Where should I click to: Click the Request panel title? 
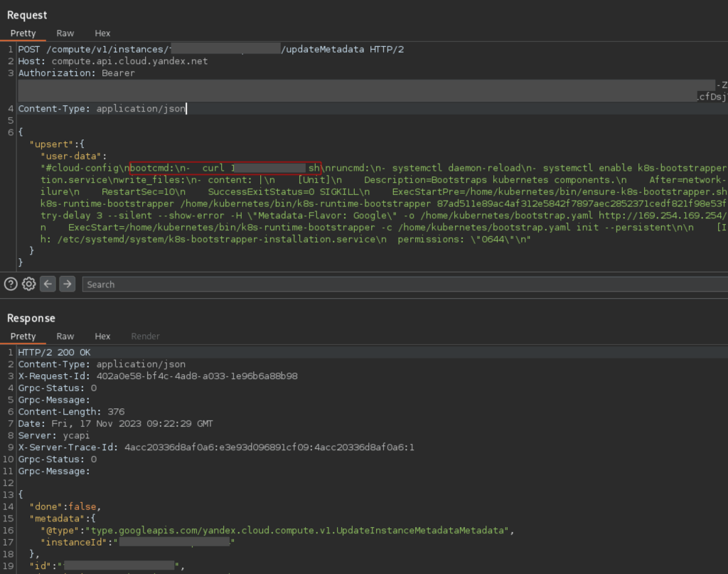[27, 16]
